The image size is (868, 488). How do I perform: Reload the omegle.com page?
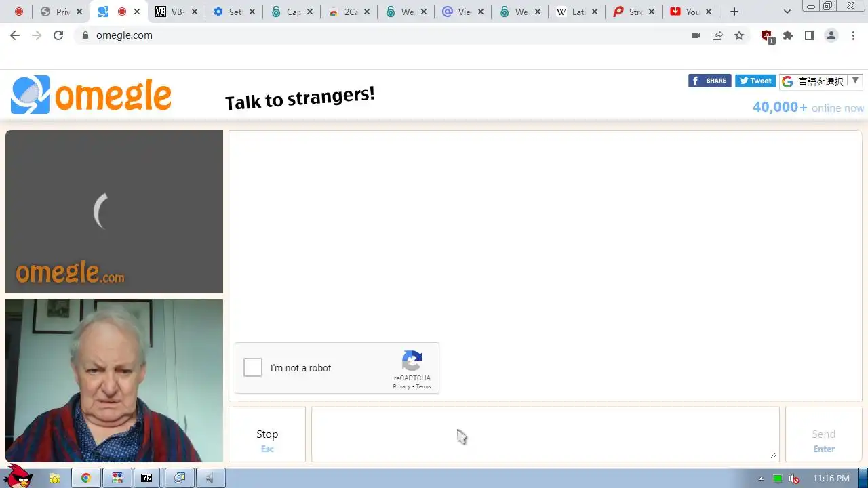click(x=58, y=35)
